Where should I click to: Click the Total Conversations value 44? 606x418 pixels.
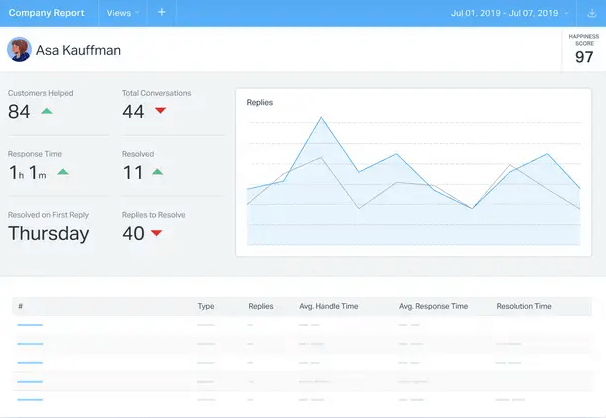133,112
